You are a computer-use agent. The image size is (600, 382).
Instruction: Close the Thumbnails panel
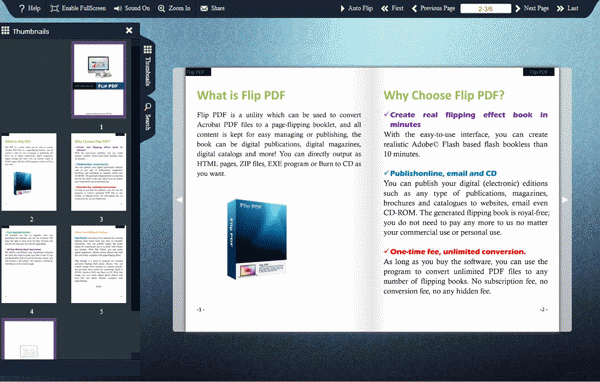(129, 30)
